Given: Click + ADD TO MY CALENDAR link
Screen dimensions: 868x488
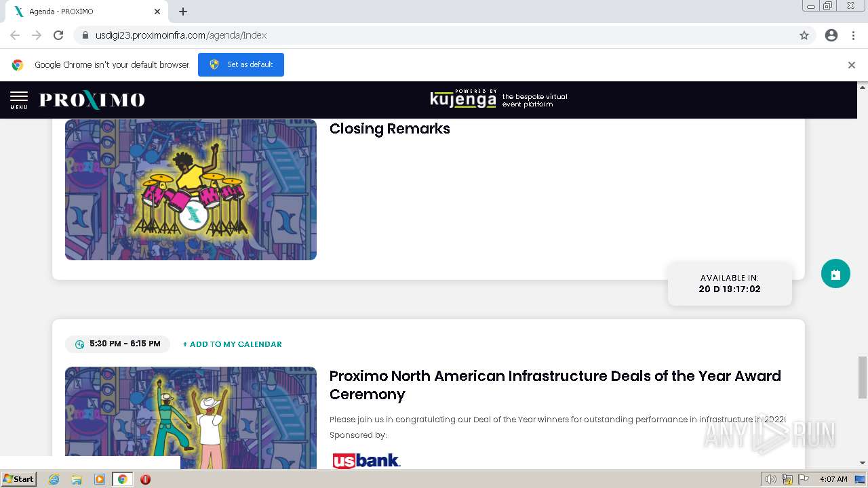Looking at the screenshot, I should point(233,344).
